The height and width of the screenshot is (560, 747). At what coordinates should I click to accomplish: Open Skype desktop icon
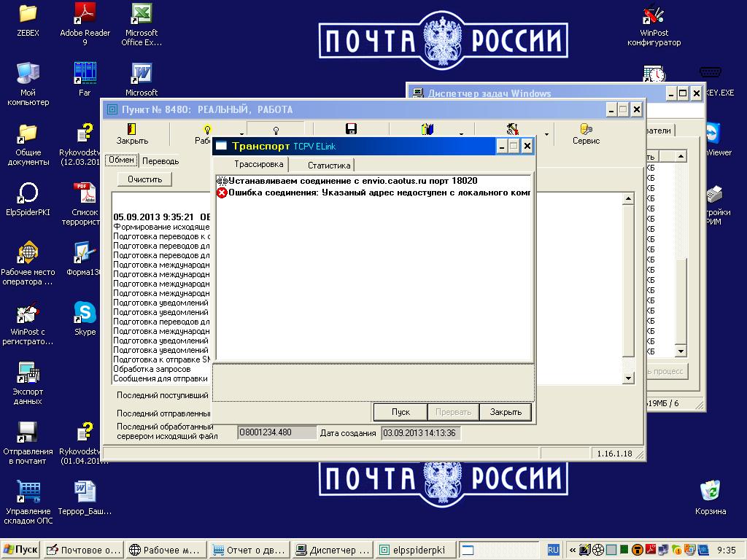85,313
